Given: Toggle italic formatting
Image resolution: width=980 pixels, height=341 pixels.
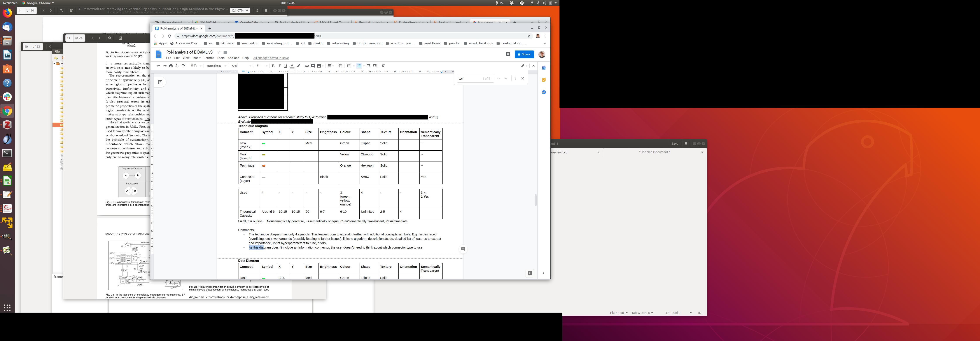Looking at the screenshot, I should [x=279, y=66].
